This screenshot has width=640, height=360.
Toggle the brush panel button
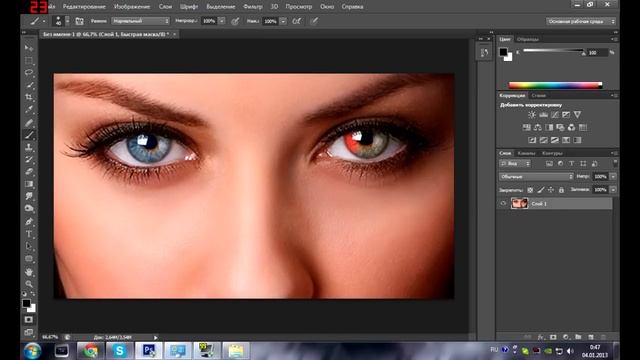(x=79, y=21)
